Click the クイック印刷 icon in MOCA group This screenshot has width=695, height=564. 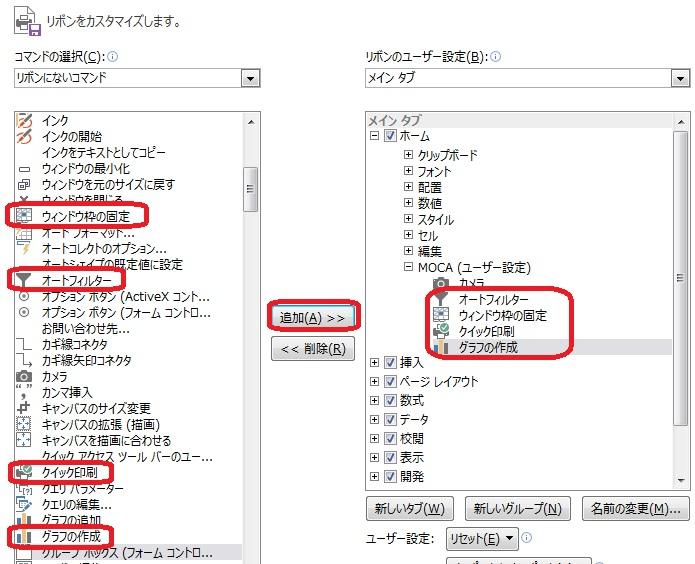coord(441,331)
